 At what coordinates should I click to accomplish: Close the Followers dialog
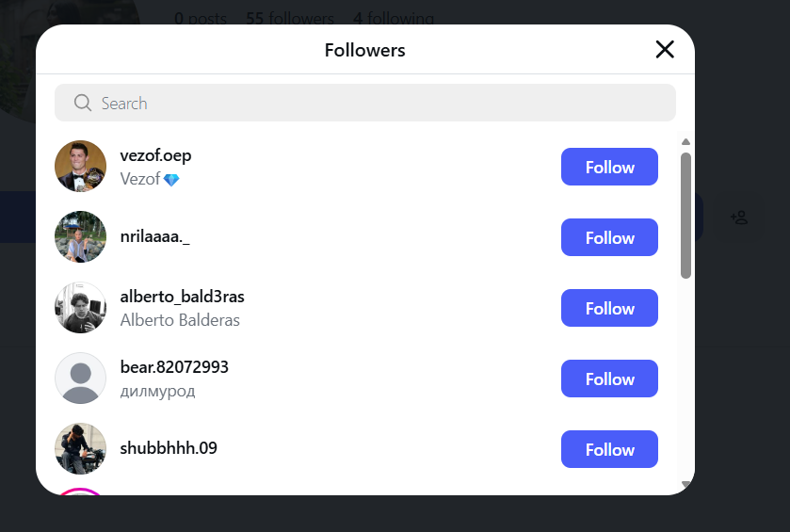point(665,50)
